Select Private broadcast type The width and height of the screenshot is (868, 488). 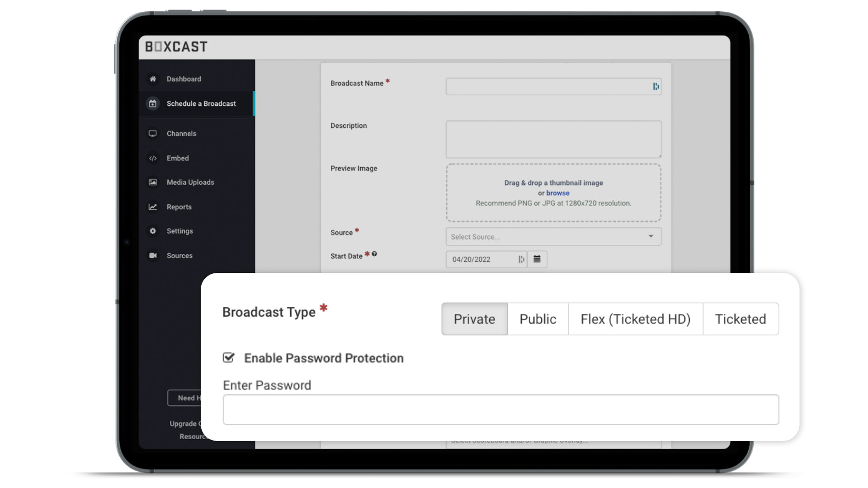(x=475, y=319)
